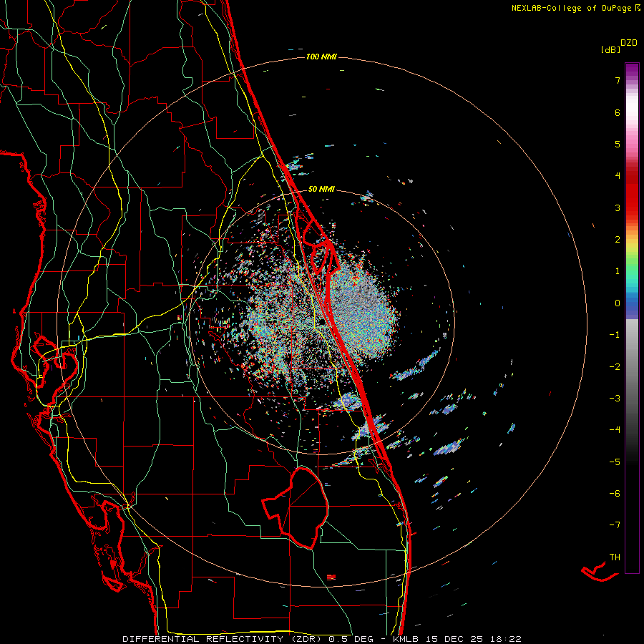Viewport: 644px width, 644px height.
Task: Click the -3 value on color scale
Action: coord(615,399)
